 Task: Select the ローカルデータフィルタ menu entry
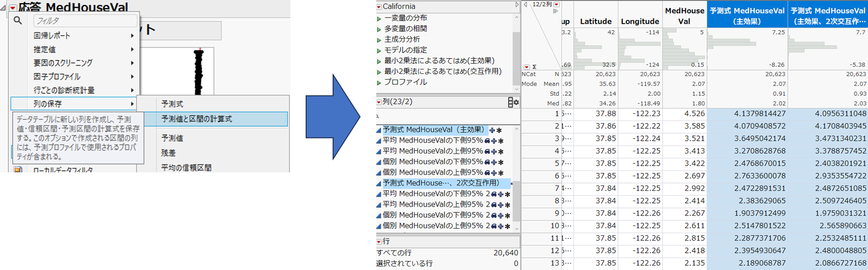click(x=63, y=170)
